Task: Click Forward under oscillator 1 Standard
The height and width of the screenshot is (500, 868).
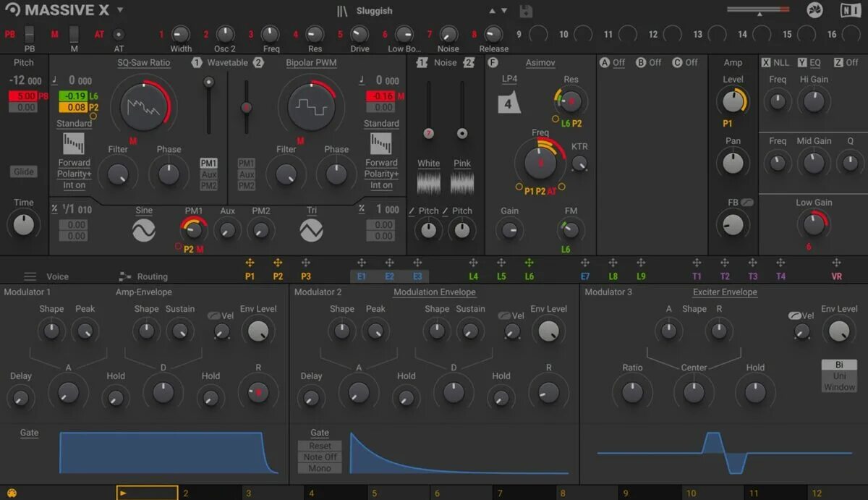Action: (75, 163)
